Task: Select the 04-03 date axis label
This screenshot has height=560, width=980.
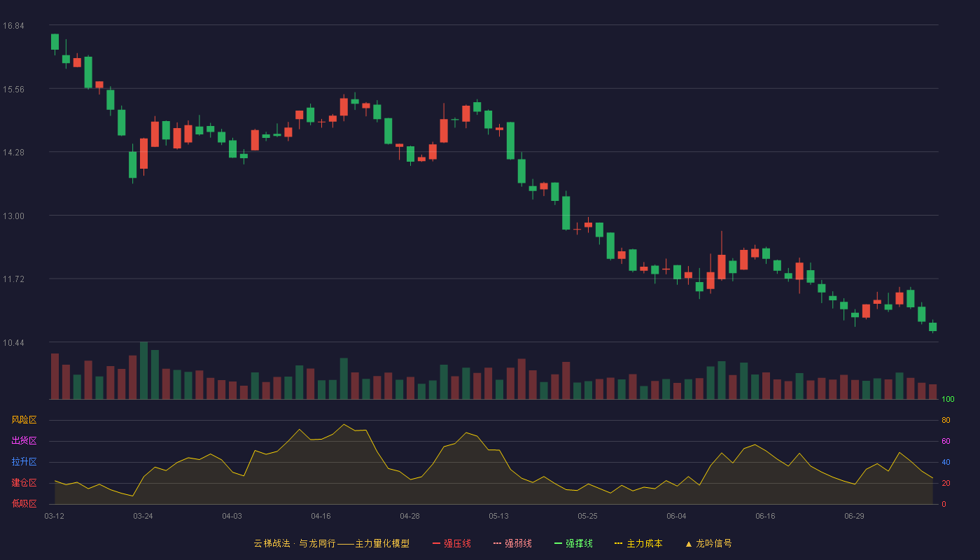Action: coord(232,516)
